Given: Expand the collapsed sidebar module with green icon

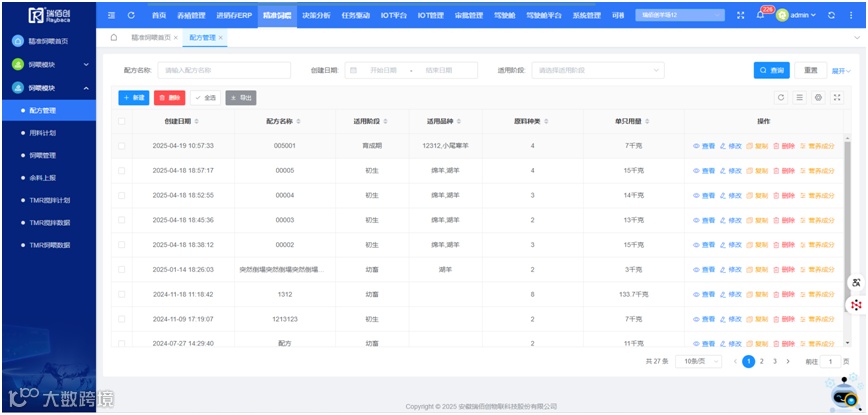Looking at the screenshot, I should pyautogui.click(x=48, y=64).
